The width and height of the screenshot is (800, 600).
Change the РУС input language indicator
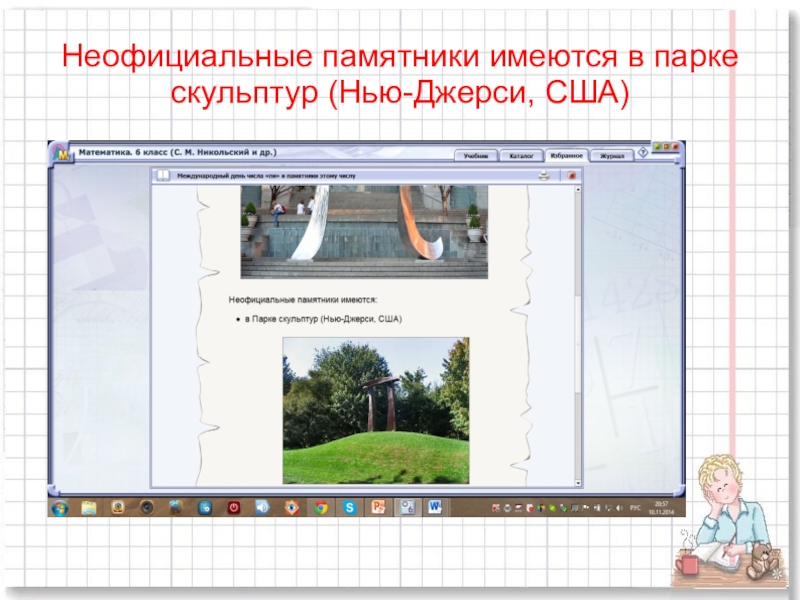coord(635,508)
